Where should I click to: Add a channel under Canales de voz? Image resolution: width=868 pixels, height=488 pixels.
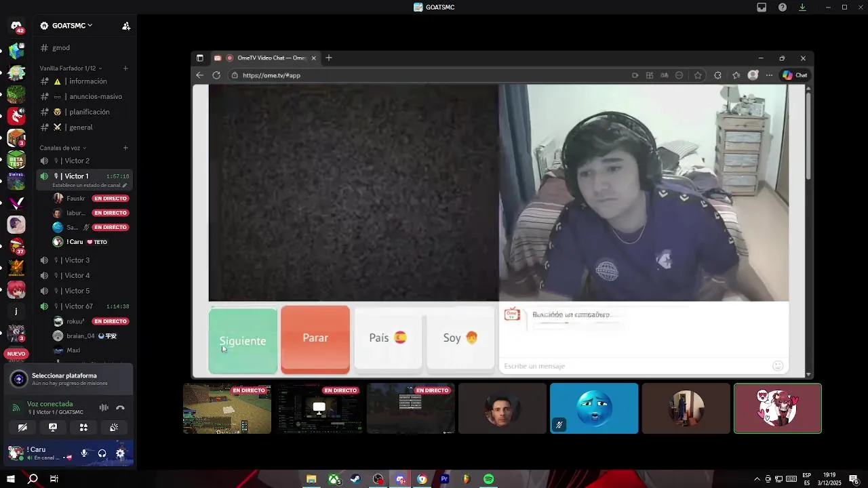pyautogui.click(x=125, y=148)
